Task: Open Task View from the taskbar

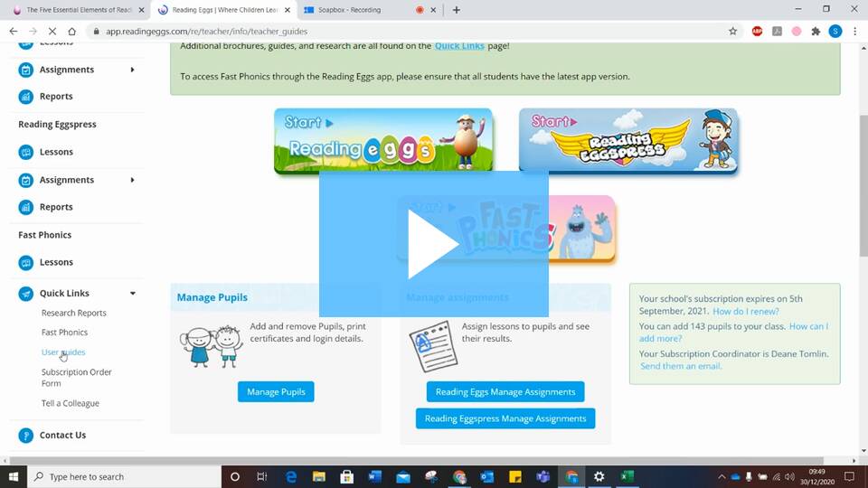Action: (262, 476)
